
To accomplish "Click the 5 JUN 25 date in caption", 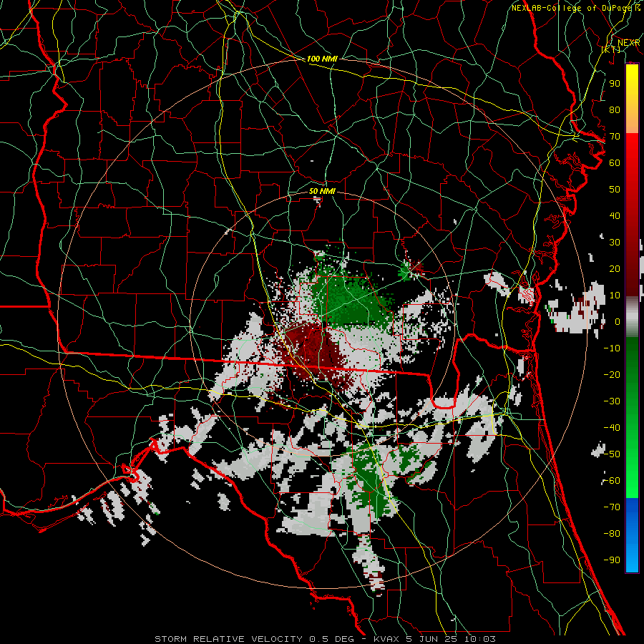I will (x=433, y=639).
